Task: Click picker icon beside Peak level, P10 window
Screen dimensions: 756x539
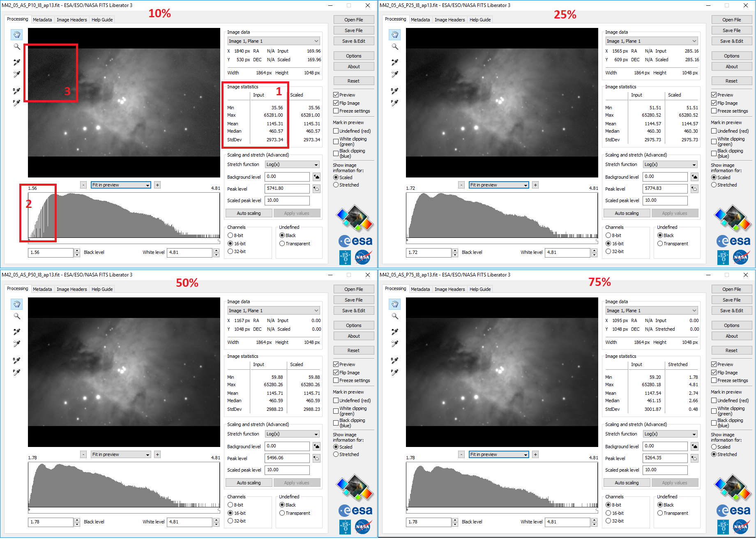Action: 316,189
